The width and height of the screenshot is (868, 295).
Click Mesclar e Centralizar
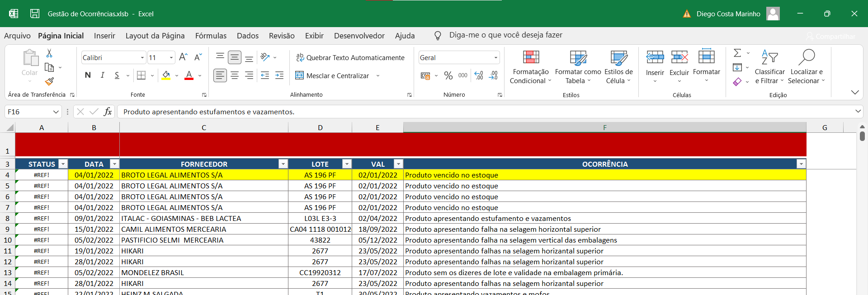point(332,76)
